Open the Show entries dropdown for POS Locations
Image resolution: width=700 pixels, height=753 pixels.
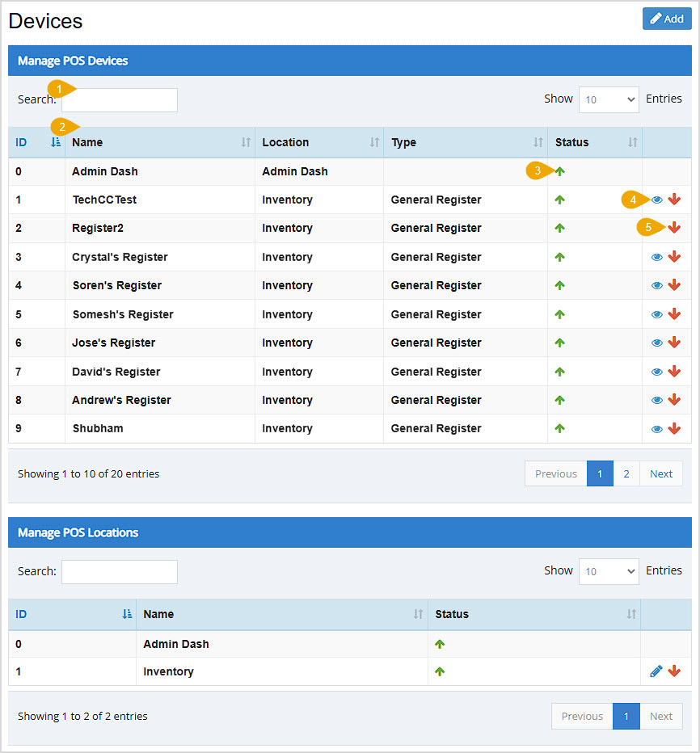coord(609,571)
